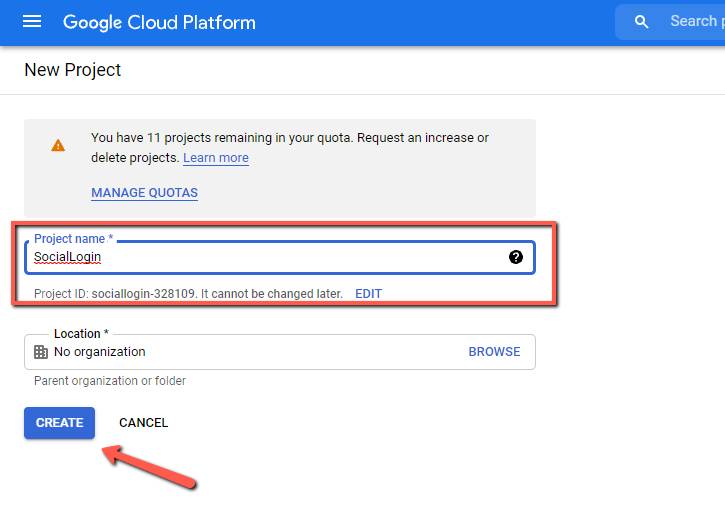Click BROWSE to choose a location
The height and width of the screenshot is (515, 725).
coord(494,352)
